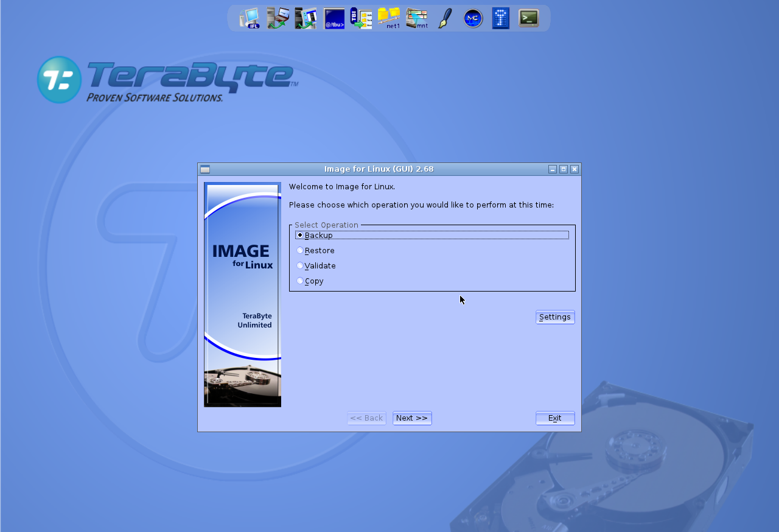Minimize the Image for Linux window

(553, 169)
